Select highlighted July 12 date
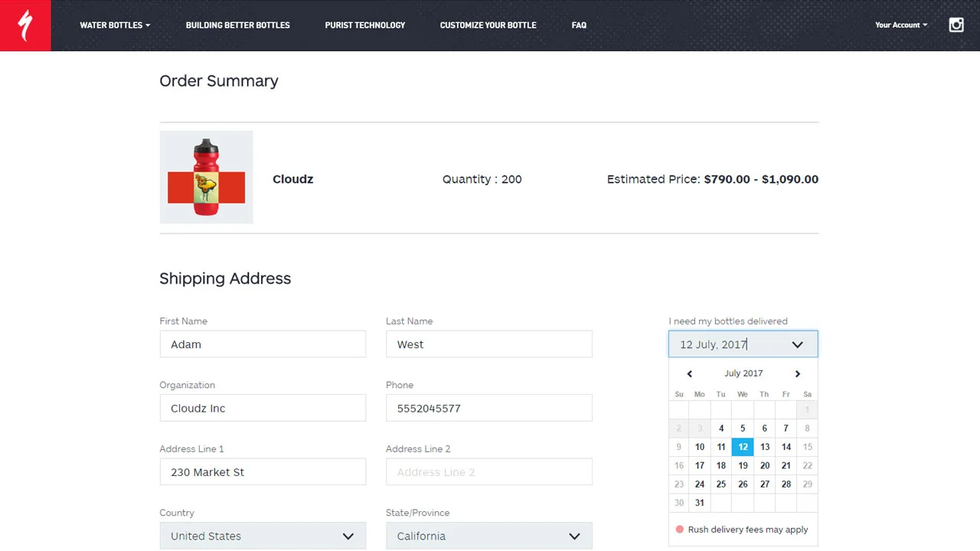Screen dimensions: 980x551 743,447
